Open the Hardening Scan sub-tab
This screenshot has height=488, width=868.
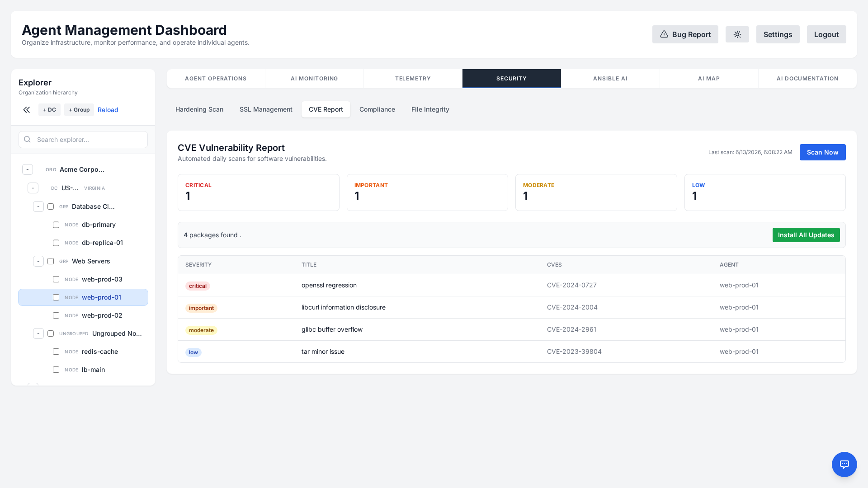(199, 109)
